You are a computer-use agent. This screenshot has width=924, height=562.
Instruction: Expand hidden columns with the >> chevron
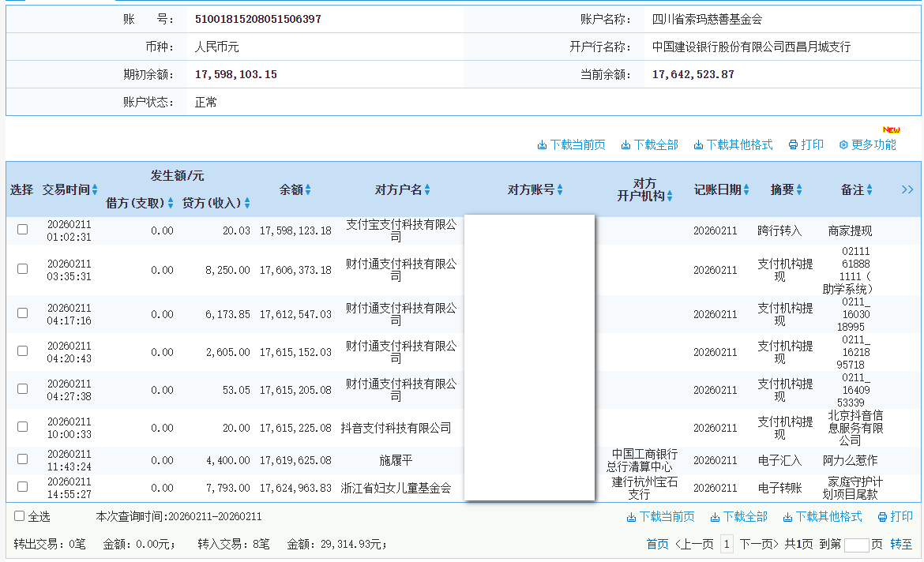907,189
